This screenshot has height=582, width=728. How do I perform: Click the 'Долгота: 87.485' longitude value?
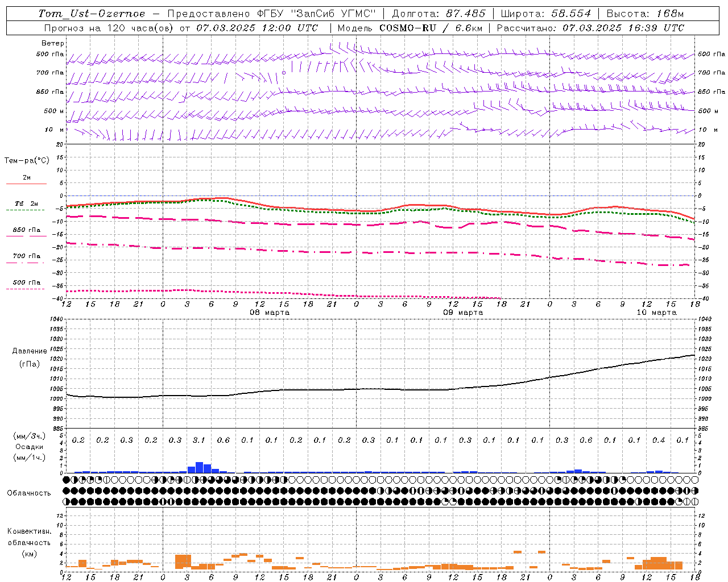coord(439,14)
